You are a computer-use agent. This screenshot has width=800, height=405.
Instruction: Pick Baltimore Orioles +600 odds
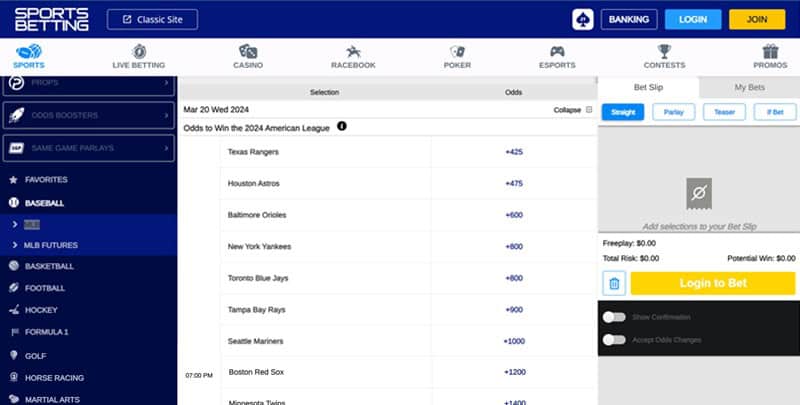pyautogui.click(x=514, y=215)
